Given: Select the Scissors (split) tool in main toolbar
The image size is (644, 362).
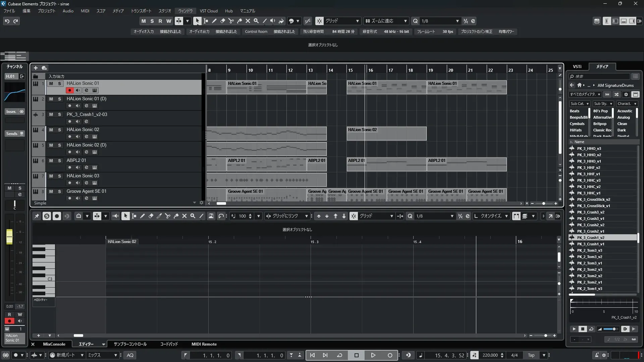Looking at the screenshot, I should (231, 21).
